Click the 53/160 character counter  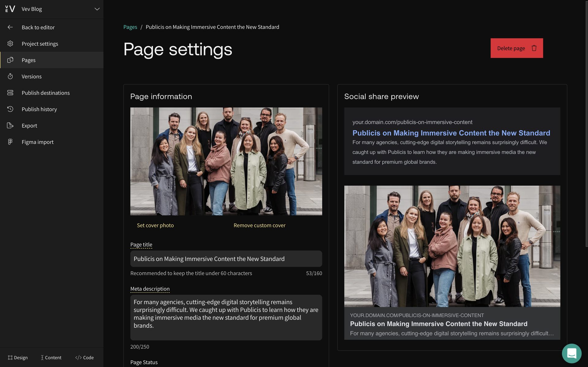[314, 273]
